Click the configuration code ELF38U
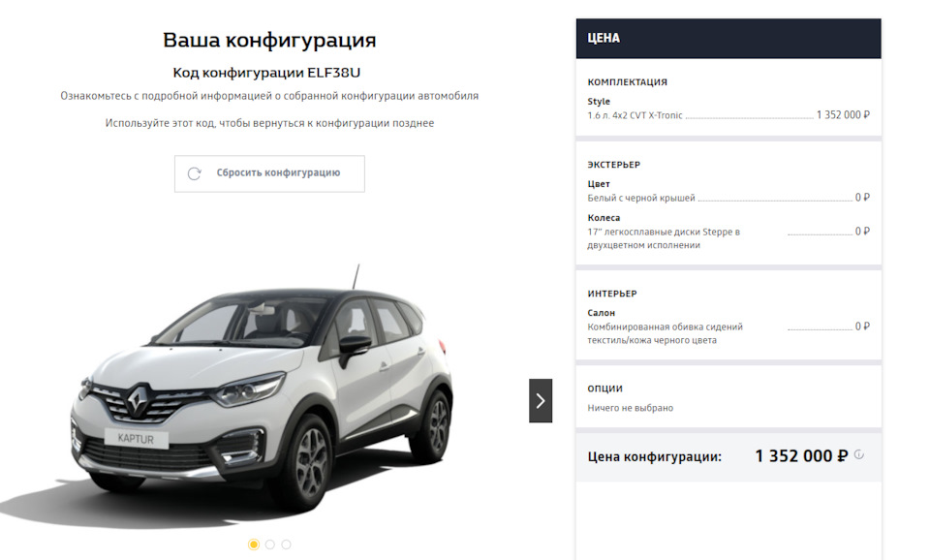The image size is (930, 560). [x=333, y=73]
